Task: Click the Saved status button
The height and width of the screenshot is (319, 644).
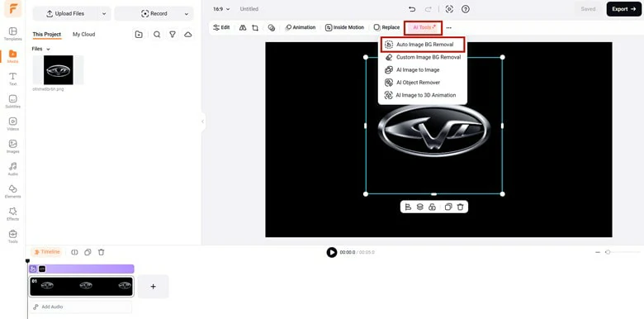Action: point(588,9)
